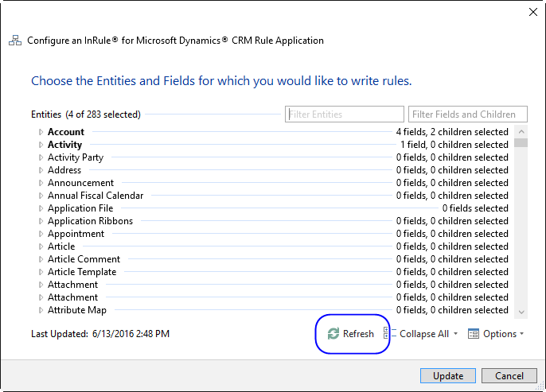Open the Collapse All dropdown arrow
Viewport: 546px width, 392px height.
pyautogui.click(x=455, y=334)
